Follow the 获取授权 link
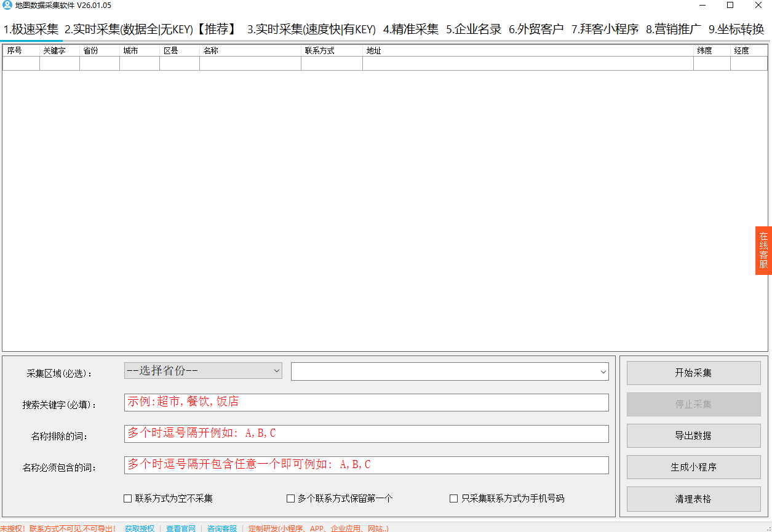772x532 pixels. (140, 528)
